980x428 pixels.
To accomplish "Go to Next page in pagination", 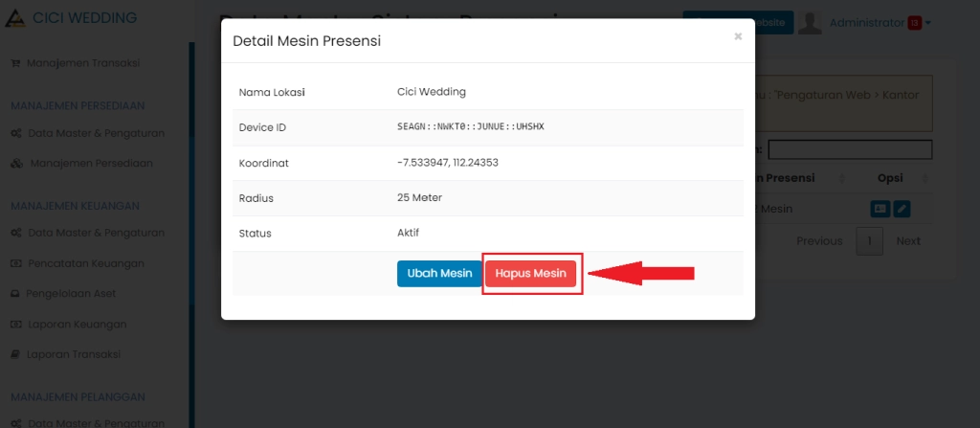I will click(x=907, y=241).
